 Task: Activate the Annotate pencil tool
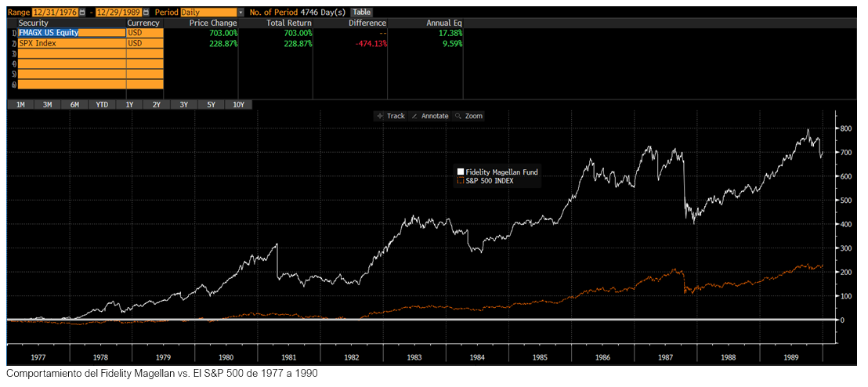429,116
